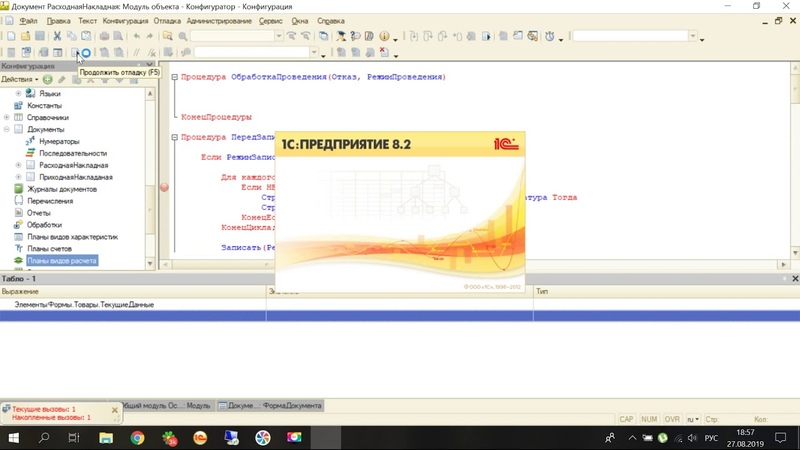This screenshot has height=450, width=800.
Task: Open the Find binoculars-folder icon
Action: [x=167, y=36]
